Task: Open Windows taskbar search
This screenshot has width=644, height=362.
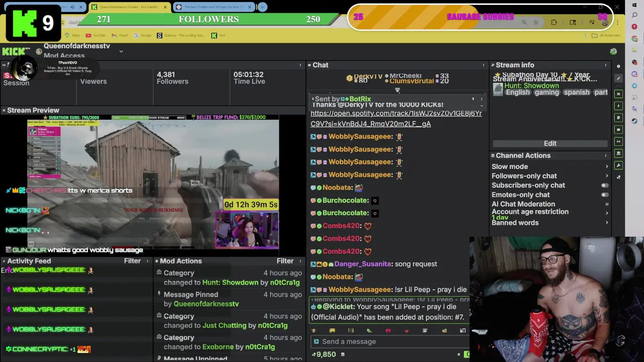Action: point(634,16)
